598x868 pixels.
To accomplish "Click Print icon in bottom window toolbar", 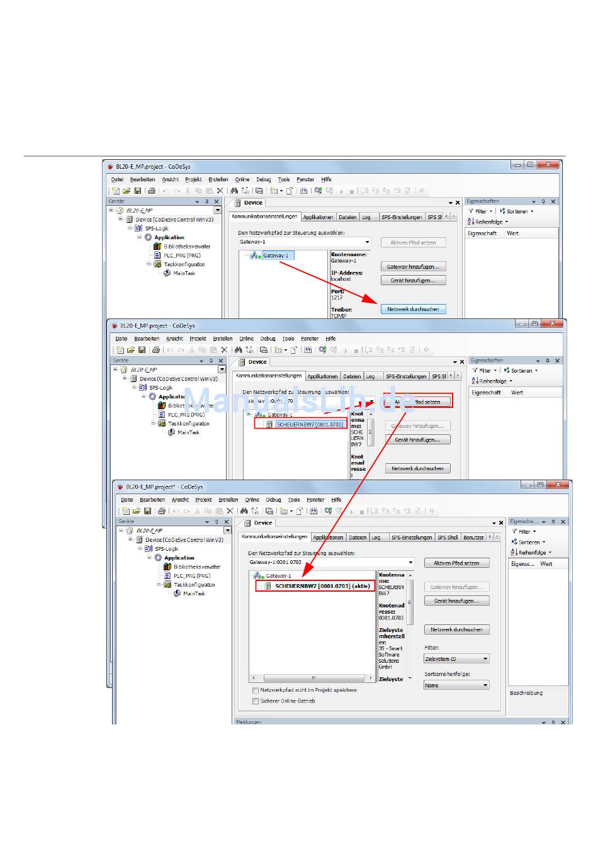I will pyautogui.click(x=161, y=511).
